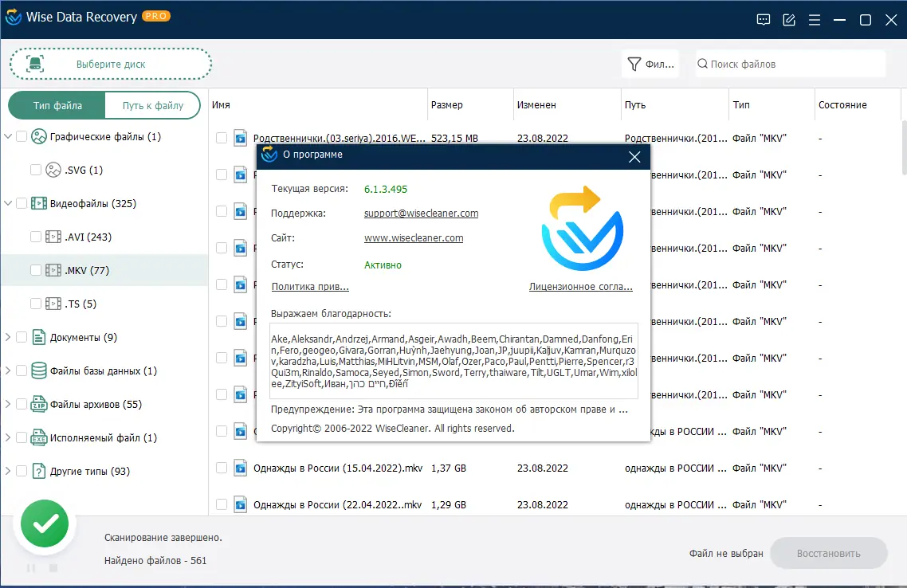
Task: Click inside the Поиск файлов search field
Action: tap(789, 63)
